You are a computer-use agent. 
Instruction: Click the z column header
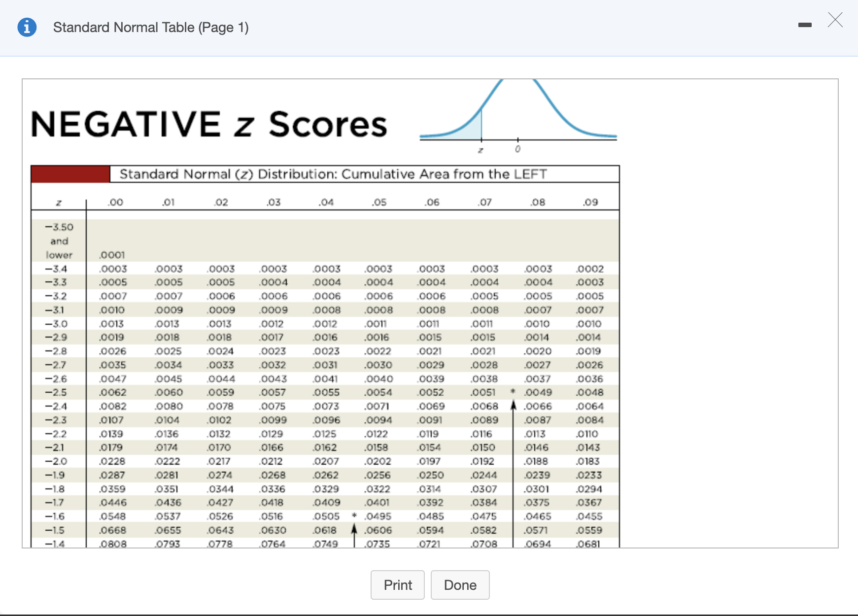59,203
